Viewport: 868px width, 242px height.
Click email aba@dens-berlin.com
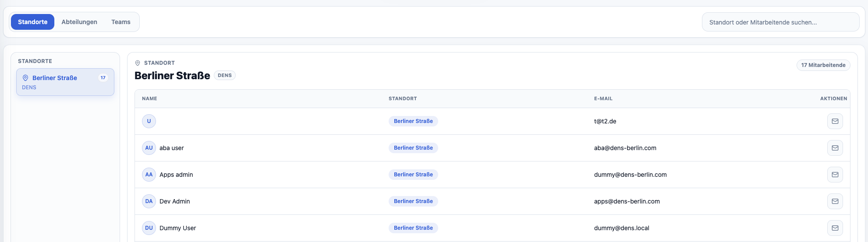(625, 148)
